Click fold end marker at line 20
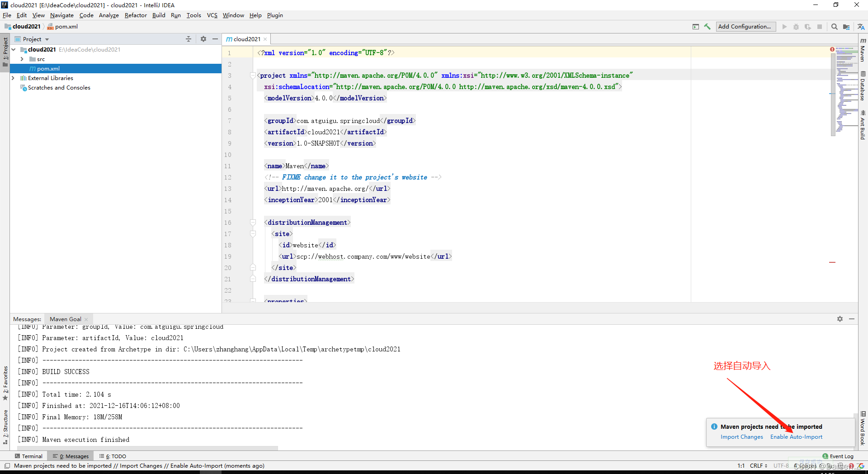868x474 pixels. [x=253, y=268]
